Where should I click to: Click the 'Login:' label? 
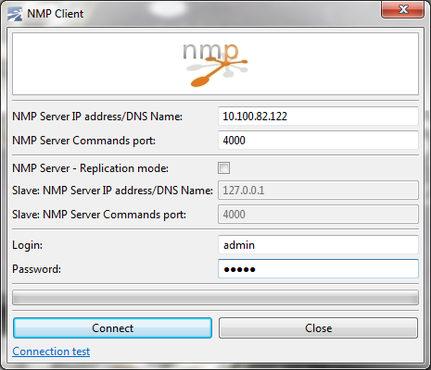tap(27, 245)
